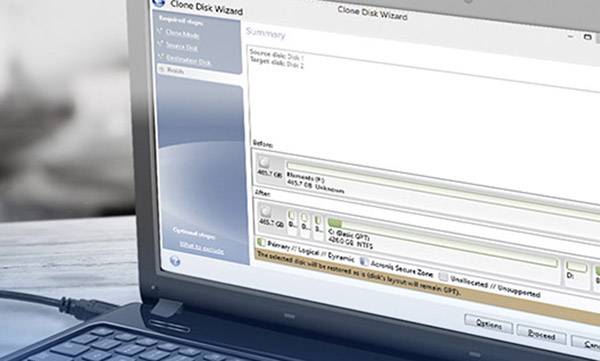Go to the Source Disk step
This screenshot has width=600, height=361.
(182, 47)
